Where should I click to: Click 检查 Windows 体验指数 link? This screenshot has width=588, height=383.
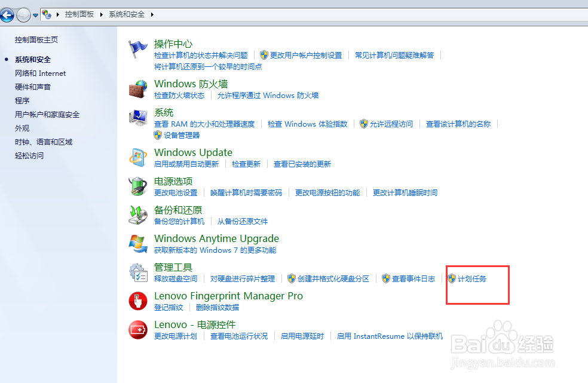click(308, 124)
